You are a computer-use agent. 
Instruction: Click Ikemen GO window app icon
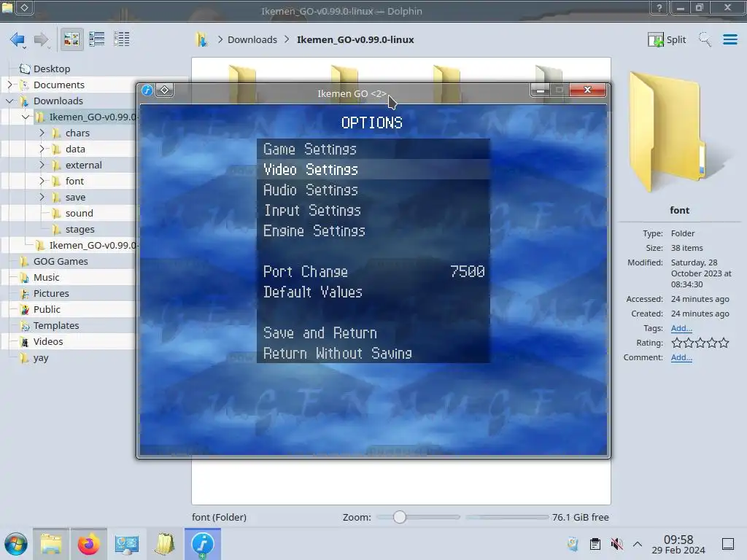[147, 90]
